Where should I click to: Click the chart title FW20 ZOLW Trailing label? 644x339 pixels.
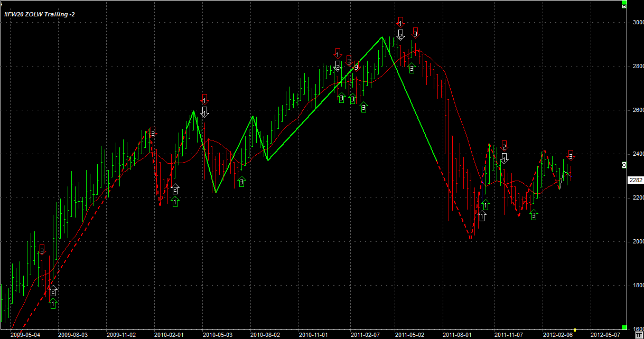click(40, 14)
